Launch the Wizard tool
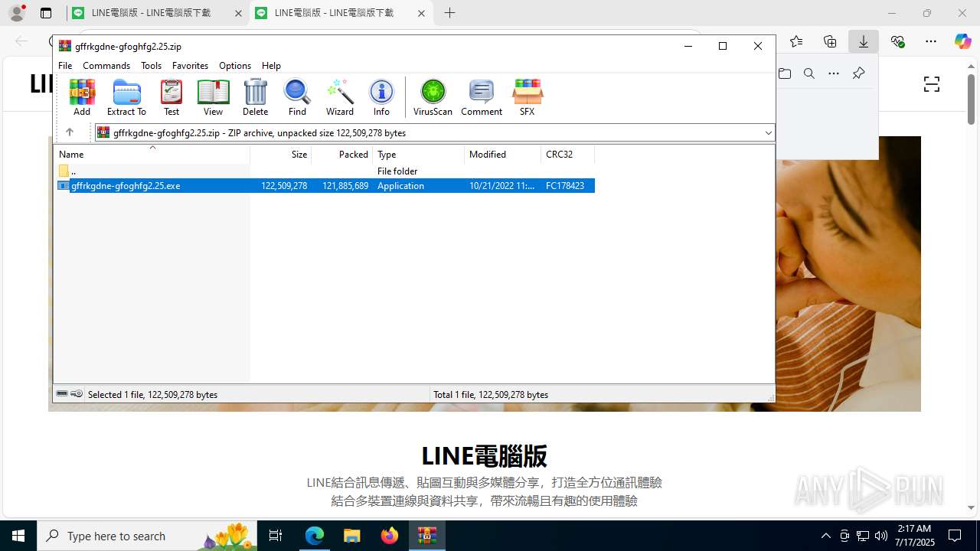This screenshot has width=980, height=551. [x=340, y=97]
